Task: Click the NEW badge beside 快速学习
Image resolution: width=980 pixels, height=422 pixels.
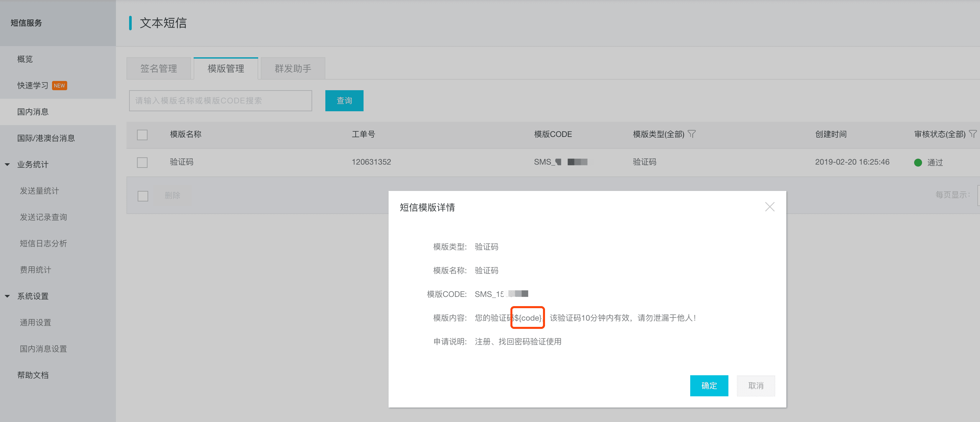Action: point(59,86)
